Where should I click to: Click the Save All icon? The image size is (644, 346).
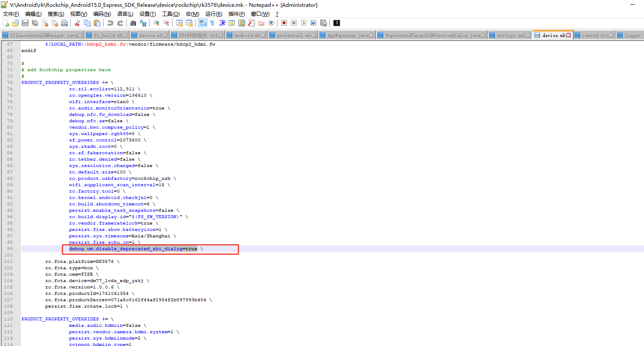pos(35,23)
